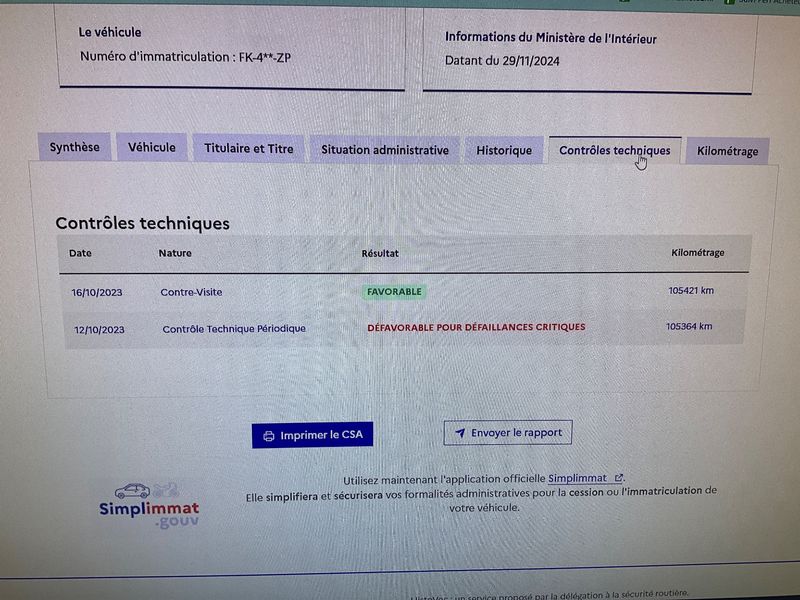
Task: Click the Date column header
Action: tap(80, 253)
